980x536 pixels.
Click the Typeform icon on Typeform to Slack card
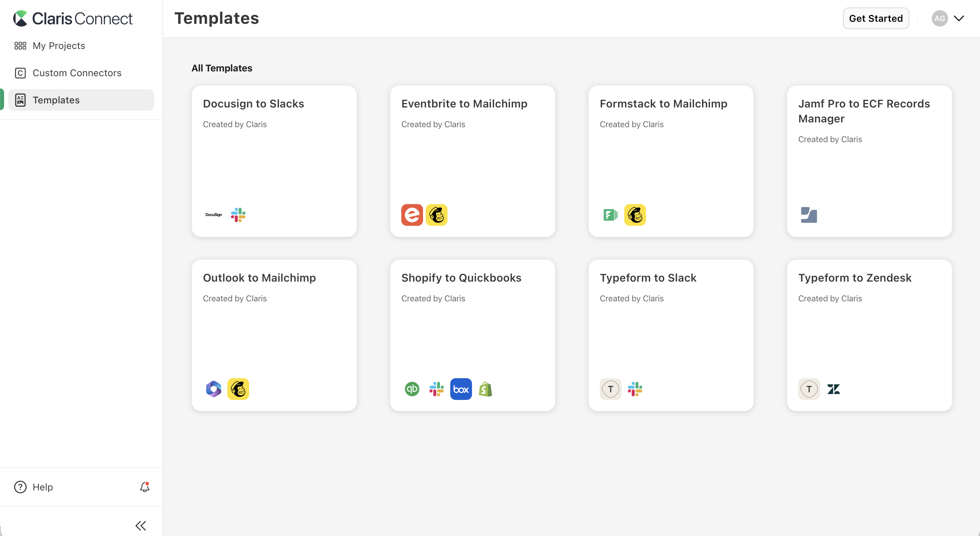[610, 389]
